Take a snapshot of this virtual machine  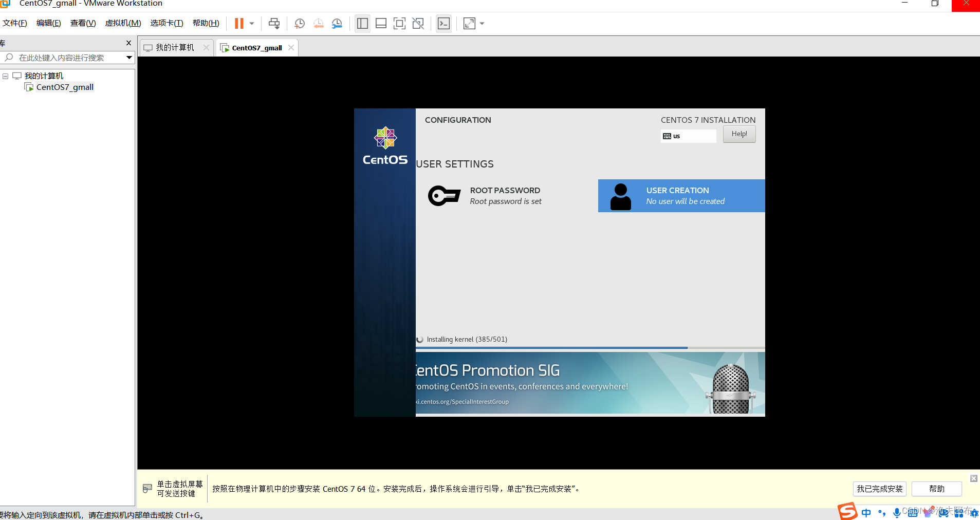tap(300, 24)
